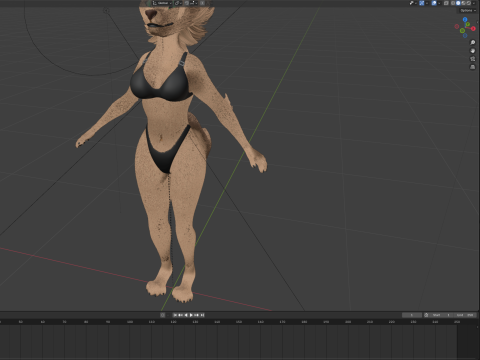Play animation in reverse
The height and width of the screenshot is (360, 480).
(186, 315)
